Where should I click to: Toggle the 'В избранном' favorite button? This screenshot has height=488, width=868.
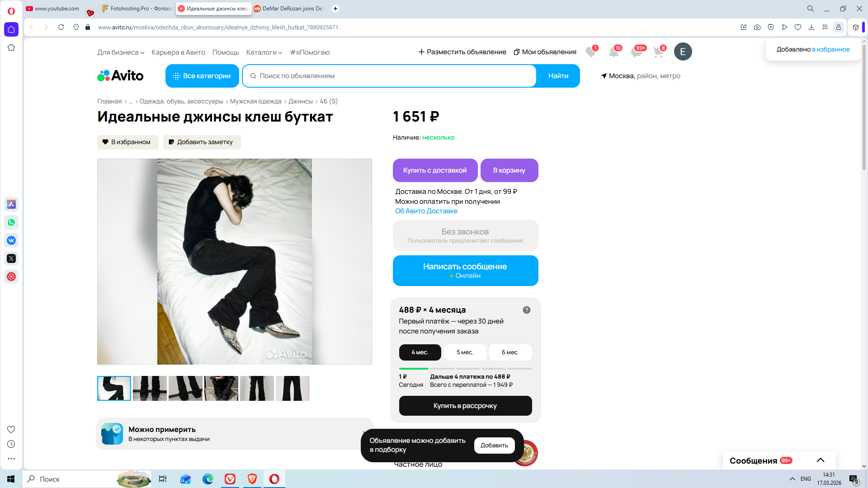[x=127, y=142]
